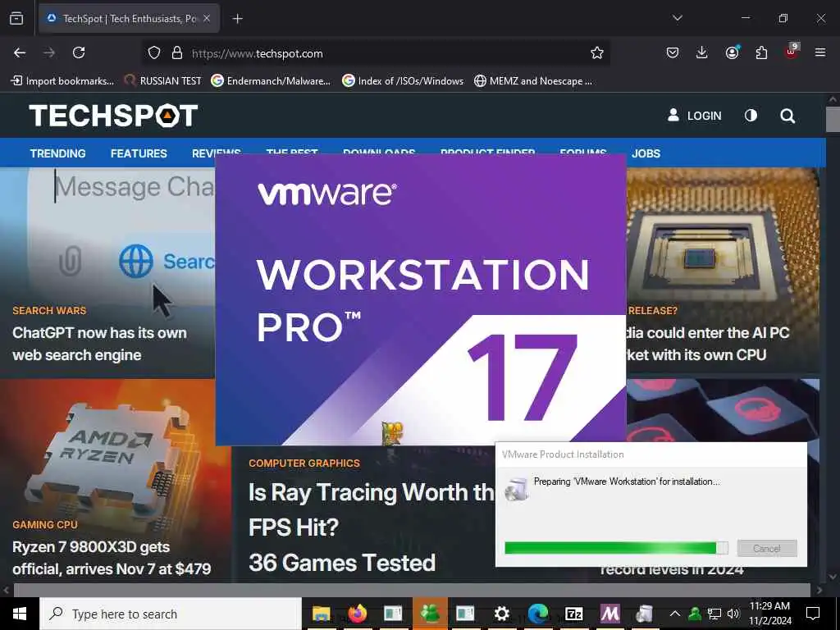The height and width of the screenshot is (630, 840).
Task: Bookmark this page with star icon
Action: (597, 53)
